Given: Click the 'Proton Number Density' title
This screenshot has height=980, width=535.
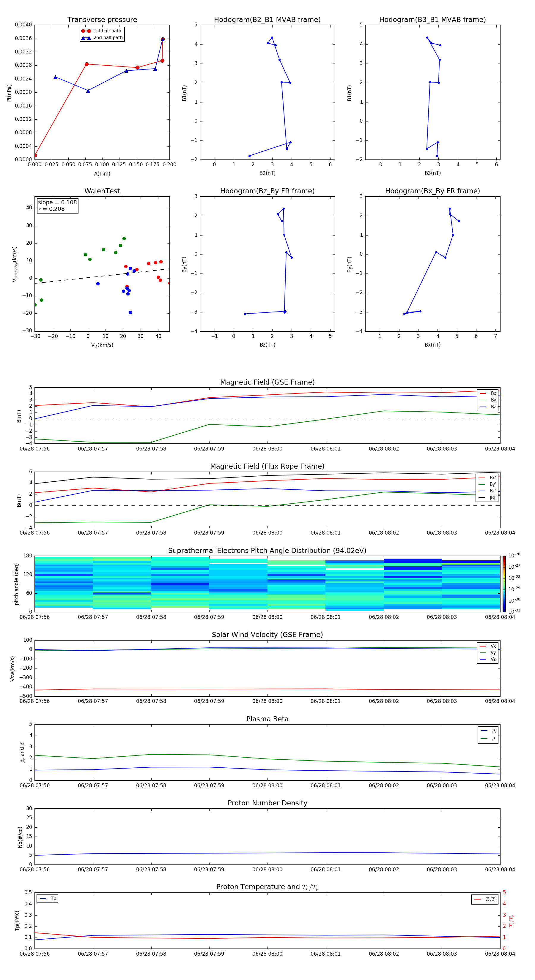Looking at the screenshot, I should (267, 804).
